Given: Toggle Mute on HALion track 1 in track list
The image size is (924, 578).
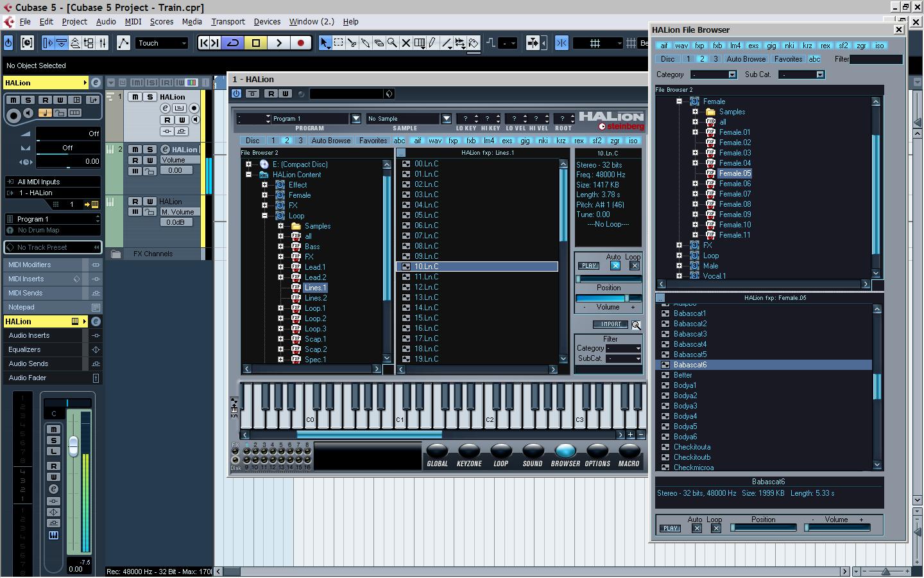Looking at the screenshot, I should click(135, 97).
